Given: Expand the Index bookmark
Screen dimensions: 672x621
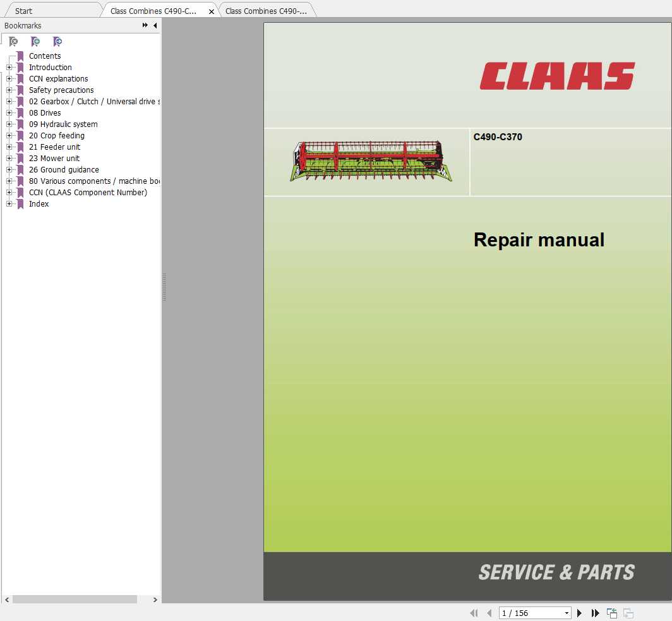Looking at the screenshot, I should (9, 204).
